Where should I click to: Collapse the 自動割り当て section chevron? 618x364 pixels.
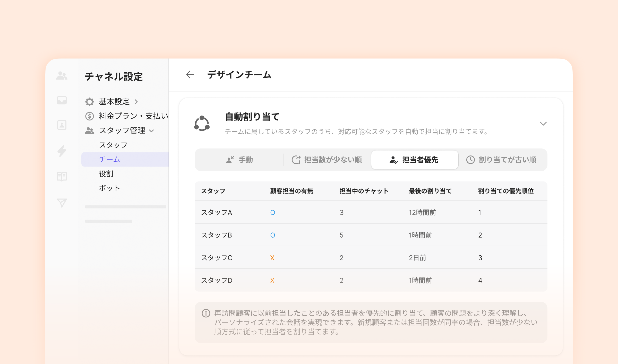point(543,124)
